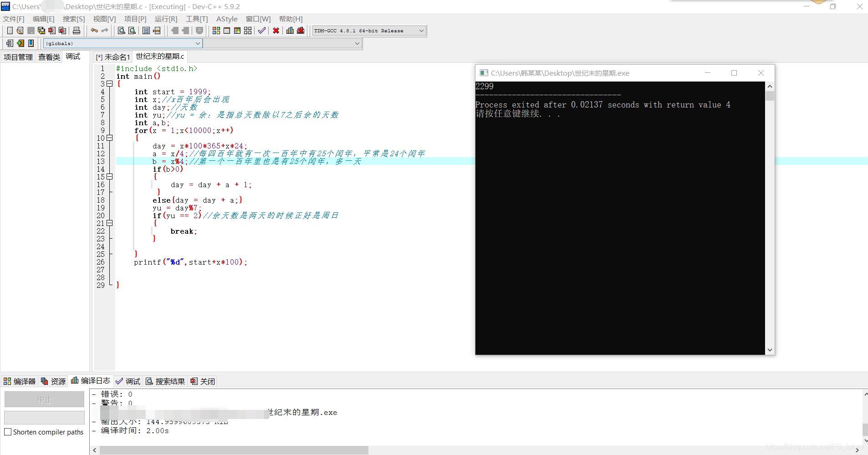Open the 文件[F] menu
The image size is (868, 455).
point(14,19)
